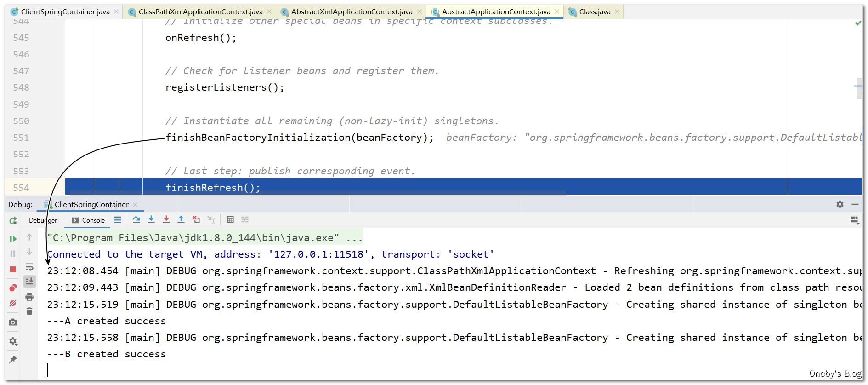Switch to the Console tab
868x385 pixels.
pyautogui.click(x=88, y=220)
